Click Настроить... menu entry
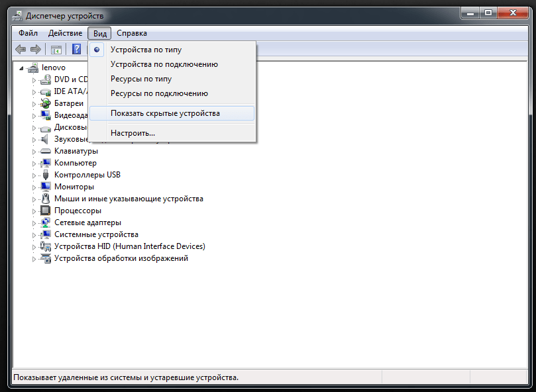This screenshot has height=392, width=536. point(133,133)
